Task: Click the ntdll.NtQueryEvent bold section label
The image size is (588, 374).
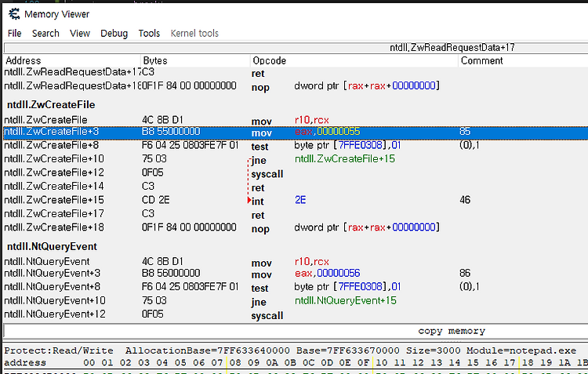Action: (52, 246)
